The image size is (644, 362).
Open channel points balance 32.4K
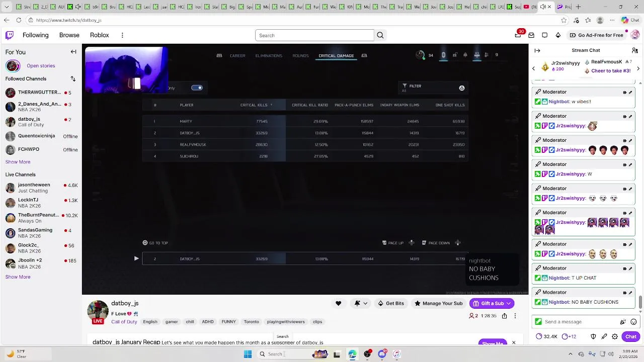tap(546, 336)
